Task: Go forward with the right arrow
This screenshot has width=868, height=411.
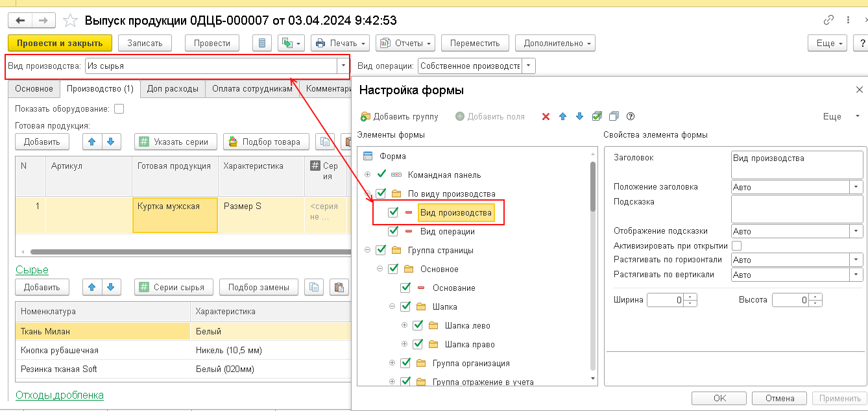Action: pos(43,21)
